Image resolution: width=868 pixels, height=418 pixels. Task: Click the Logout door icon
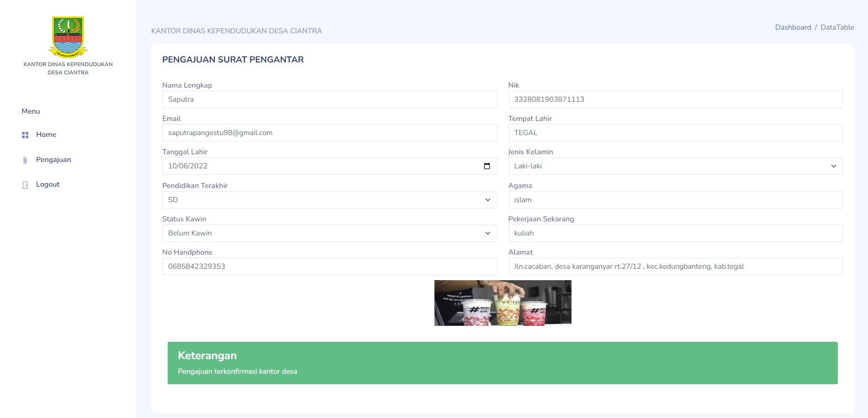click(x=25, y=185)
